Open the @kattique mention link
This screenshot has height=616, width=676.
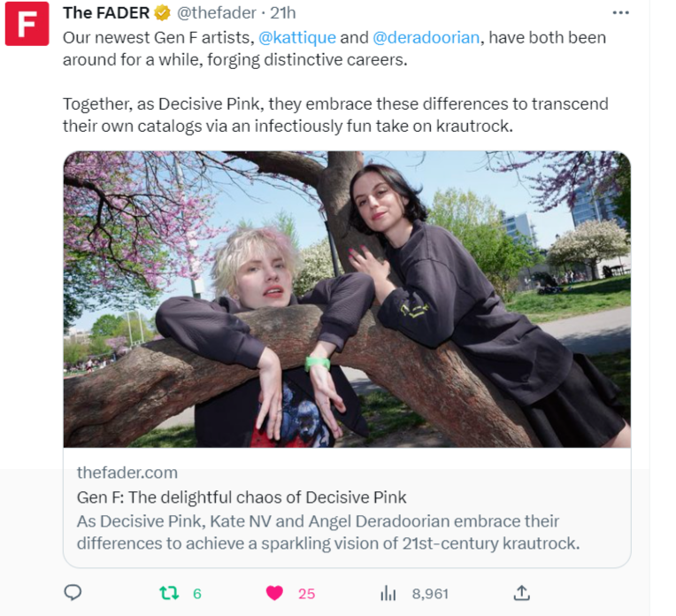[297, 37]
